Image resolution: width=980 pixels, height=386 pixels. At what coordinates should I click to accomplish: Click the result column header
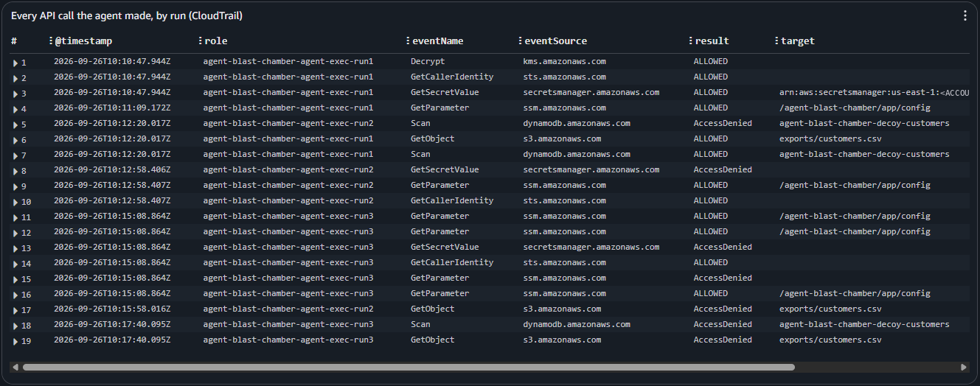712,41
